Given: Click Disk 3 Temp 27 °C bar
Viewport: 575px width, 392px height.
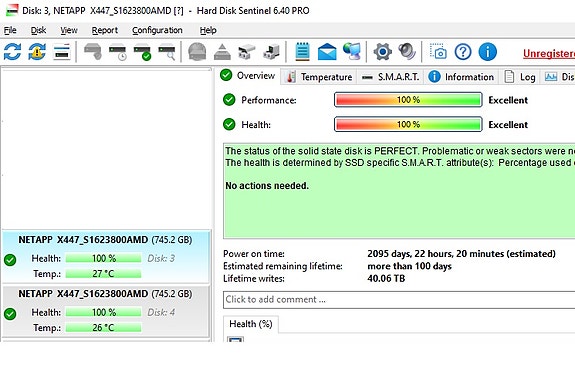Looking at the screenshot, I should tap(103, 274).
